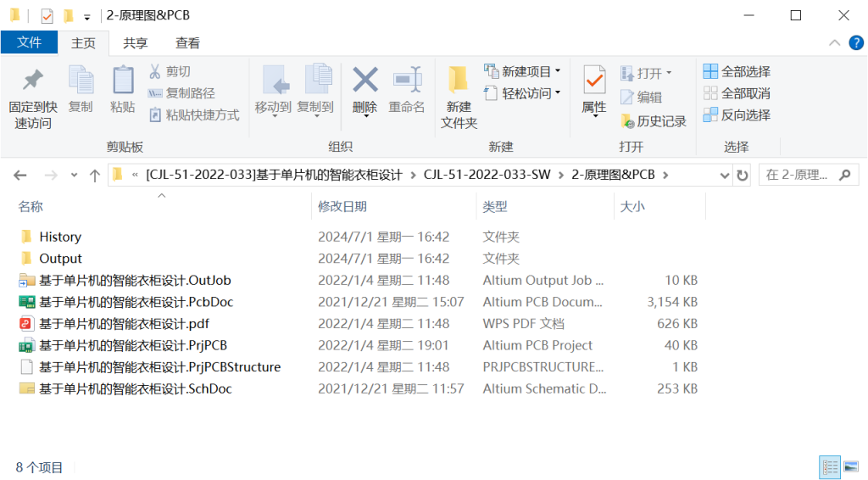Select the .PrjPCB project file

point(133,345)
